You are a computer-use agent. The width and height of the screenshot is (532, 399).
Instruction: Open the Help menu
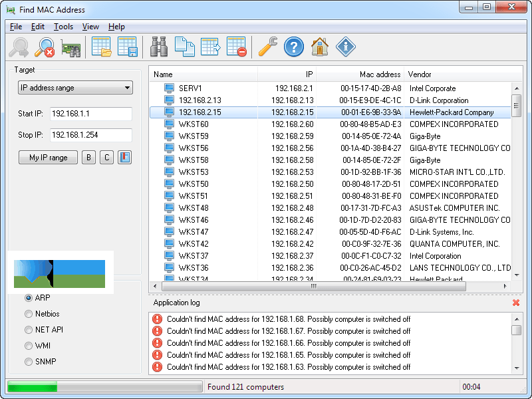(117, 27)
